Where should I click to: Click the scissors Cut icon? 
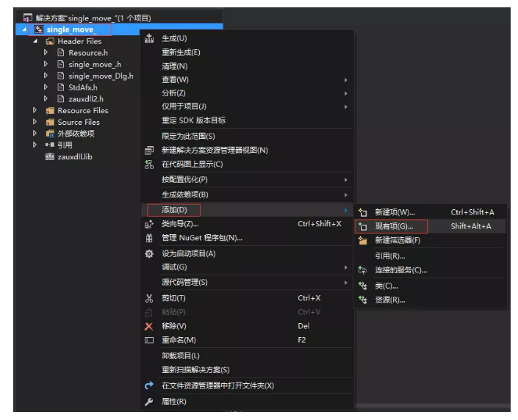pos(149,299)
